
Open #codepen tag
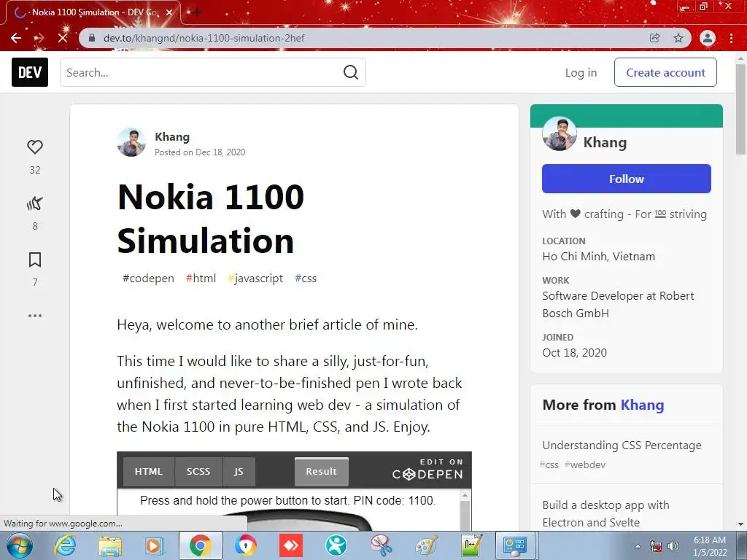[x=148, y=278]
